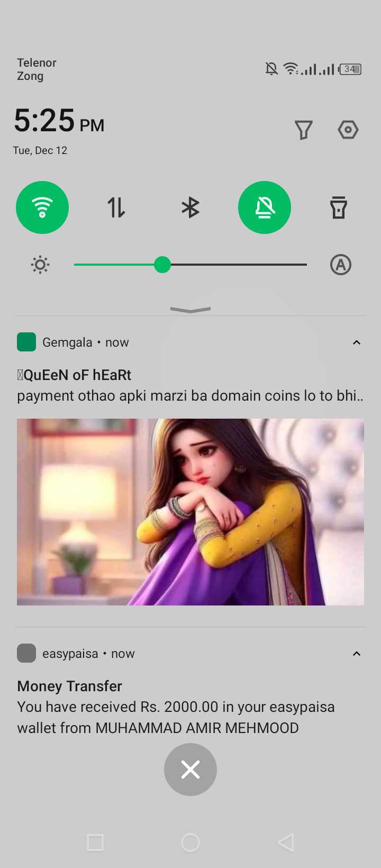Clear all notifications with X button
This screenshot has width=381, height=868.
point(190,770)
